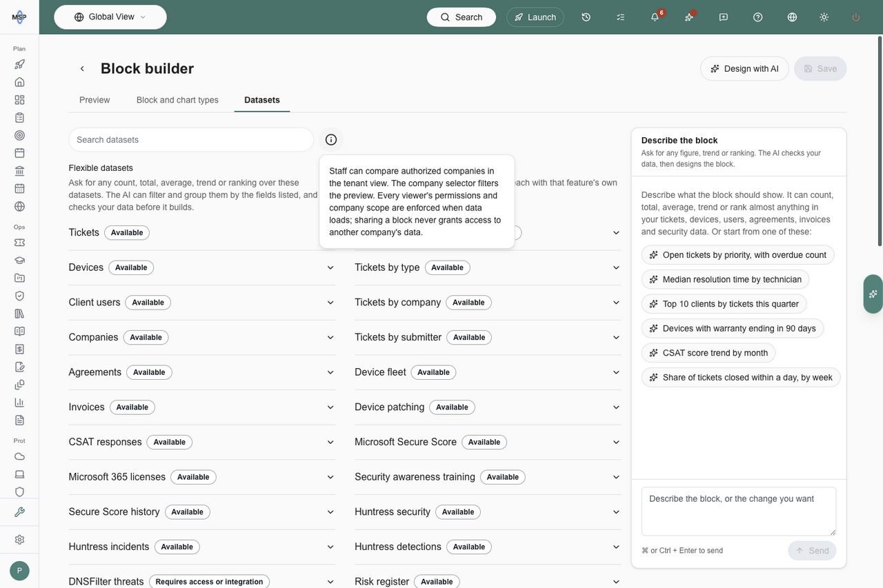Screen dimensions: 883x588
Task: Click the laptop icon in sidebar
Action: pyautogui.click(x=19, y=474)
